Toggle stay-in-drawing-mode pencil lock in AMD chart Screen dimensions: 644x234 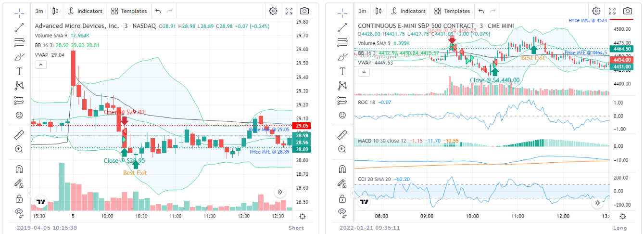point(19,183)
